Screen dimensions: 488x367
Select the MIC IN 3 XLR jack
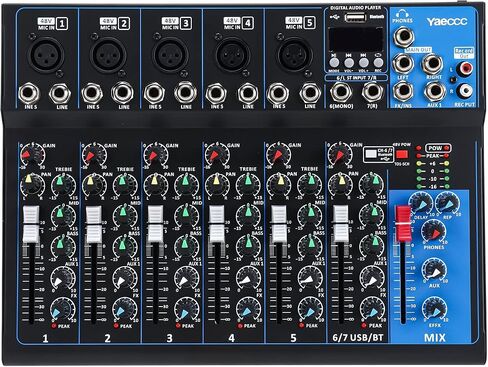click(x=170, y=55)
